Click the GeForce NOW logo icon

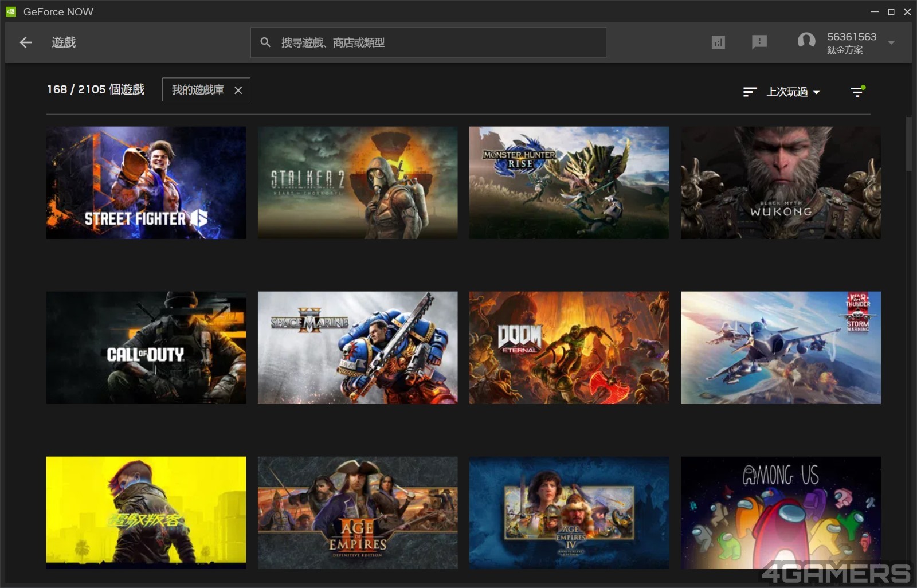pyautogui.click(x=11, y=11)
